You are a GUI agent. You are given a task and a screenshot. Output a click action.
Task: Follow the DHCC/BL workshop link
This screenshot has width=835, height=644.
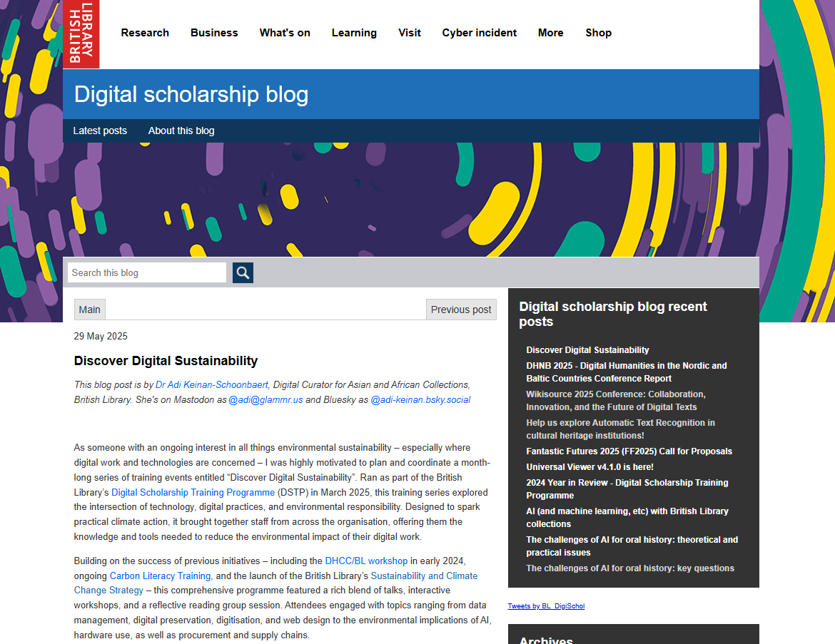coord(366,561)
